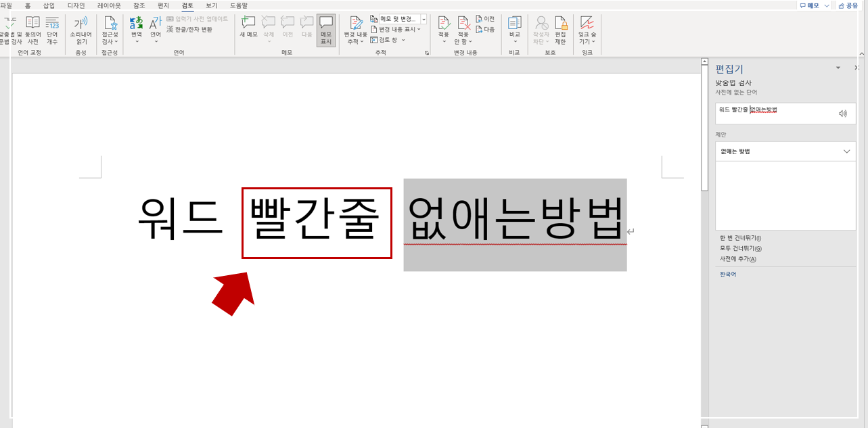Click 사전에 추가 add to dictionary
This screenshot has width=868, height=428.
tap(738, 259)
